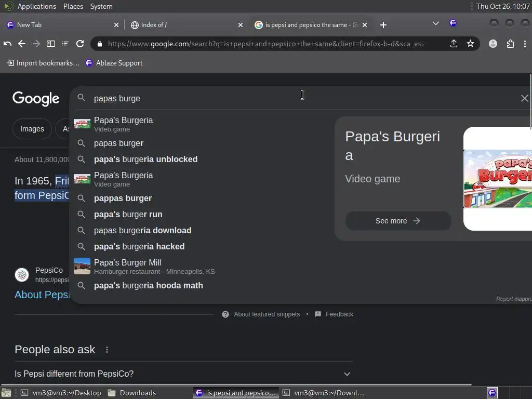Click the PepsiCo globe favicon
This screenshot has height=399, width=532.
click(22, 274)
